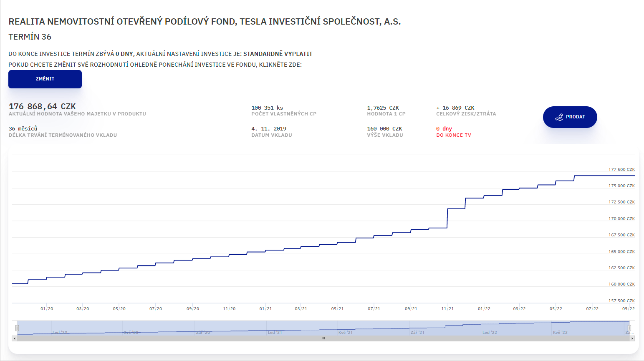Screen dimensions: 644x361
Task: Click the deposit date 4. 11. 2019
Action: point(269,129)
